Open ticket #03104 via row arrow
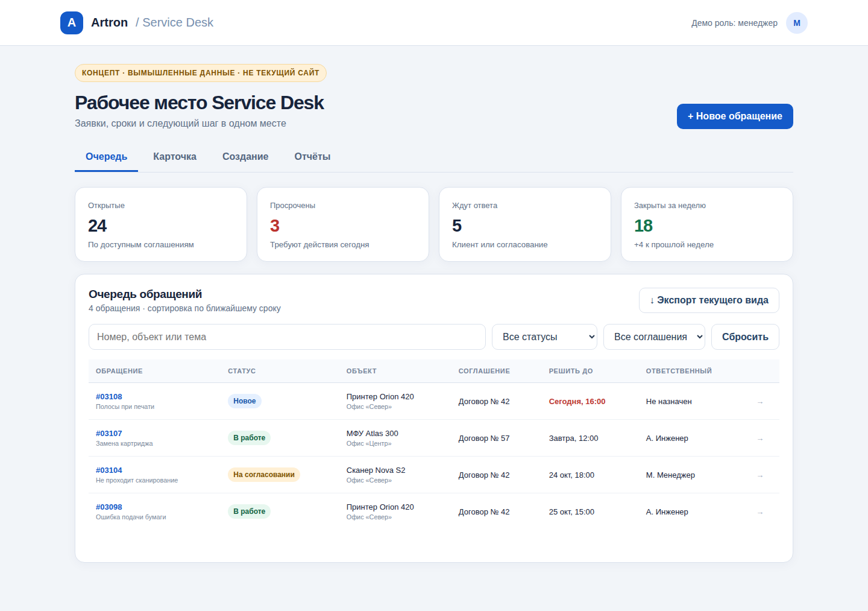 (x=760, y=475)
